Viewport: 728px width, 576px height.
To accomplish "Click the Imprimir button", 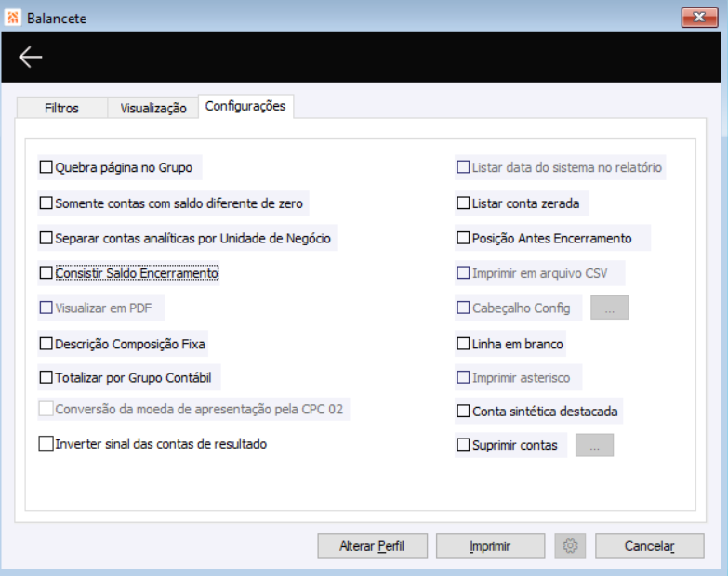I will [x=490, y=546].
